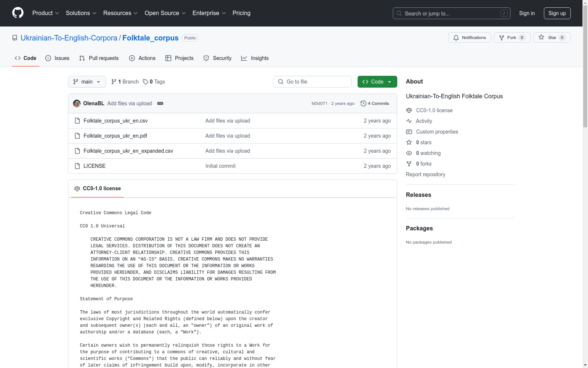Switch to the Security tab
Screen dimensions: 588x368
(x=218, y=58)
